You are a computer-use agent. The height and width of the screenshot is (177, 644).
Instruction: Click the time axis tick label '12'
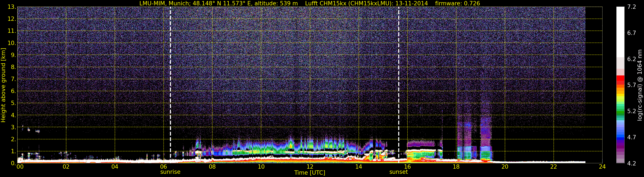[310, 167]
